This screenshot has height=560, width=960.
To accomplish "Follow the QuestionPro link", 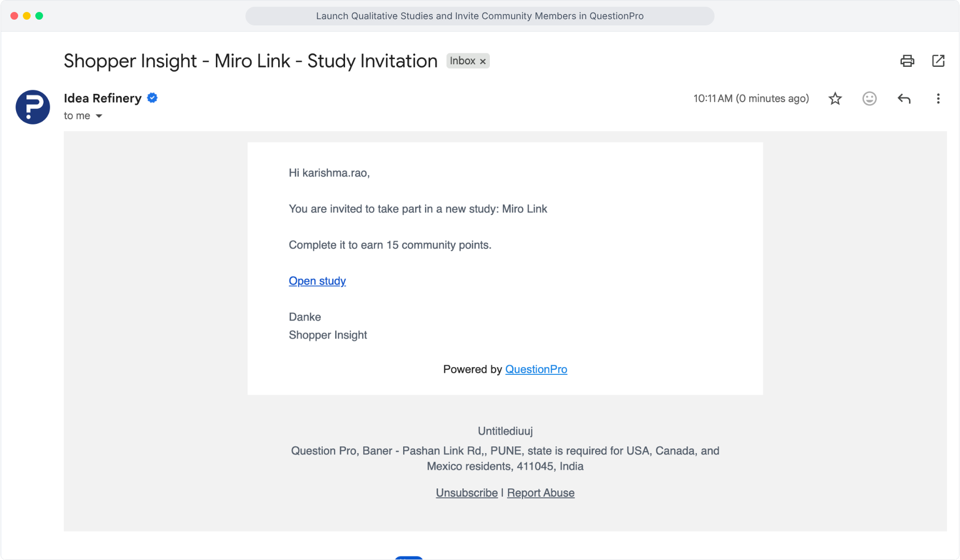I will click(x=536, y=369).
